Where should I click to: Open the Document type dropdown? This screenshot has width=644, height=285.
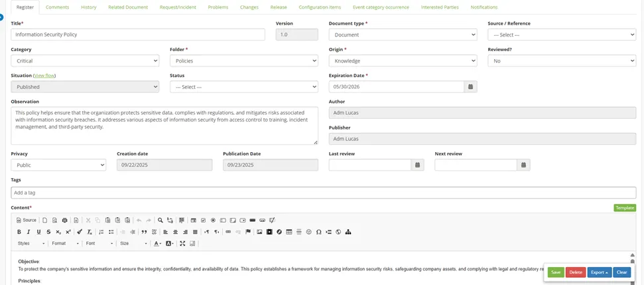[x=403, y=35]
